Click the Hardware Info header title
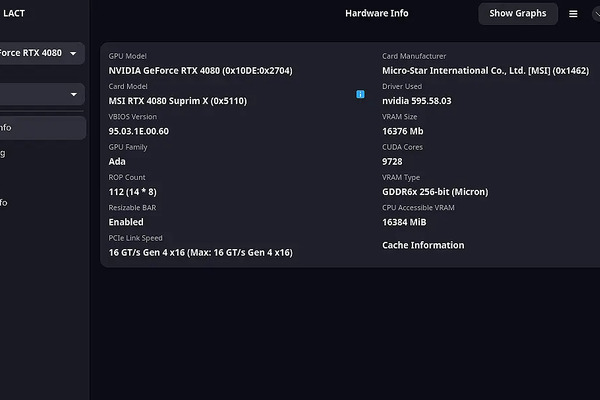The image size is (600, 400). point(376,14)
